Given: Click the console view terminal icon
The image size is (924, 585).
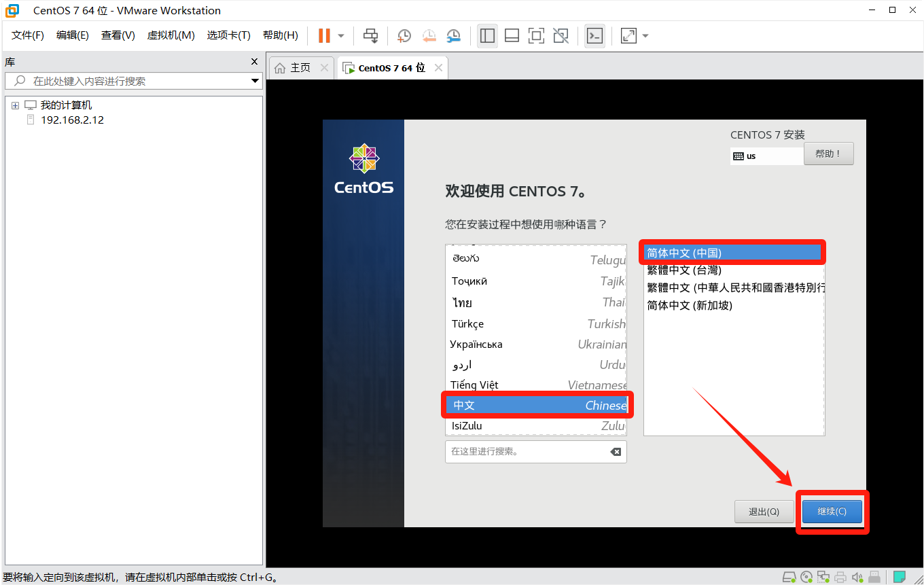Looking at the screenshot, I should coord(594,35).
